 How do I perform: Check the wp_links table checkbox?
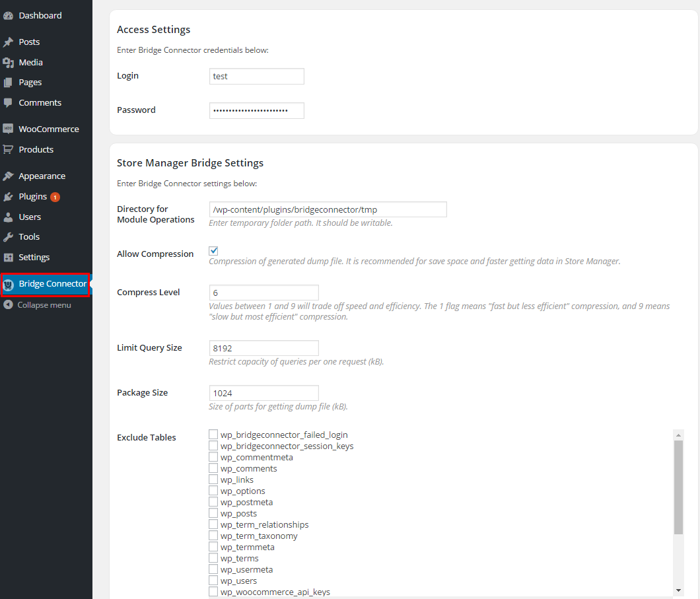click(x=213, y=479)
